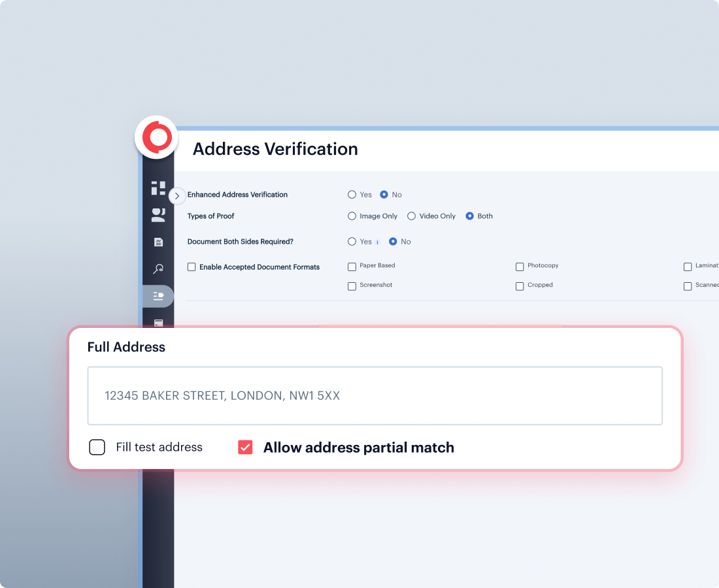Open the magnifier search icon in sidebar
This screenshot has height=588, width=719.
158,269
